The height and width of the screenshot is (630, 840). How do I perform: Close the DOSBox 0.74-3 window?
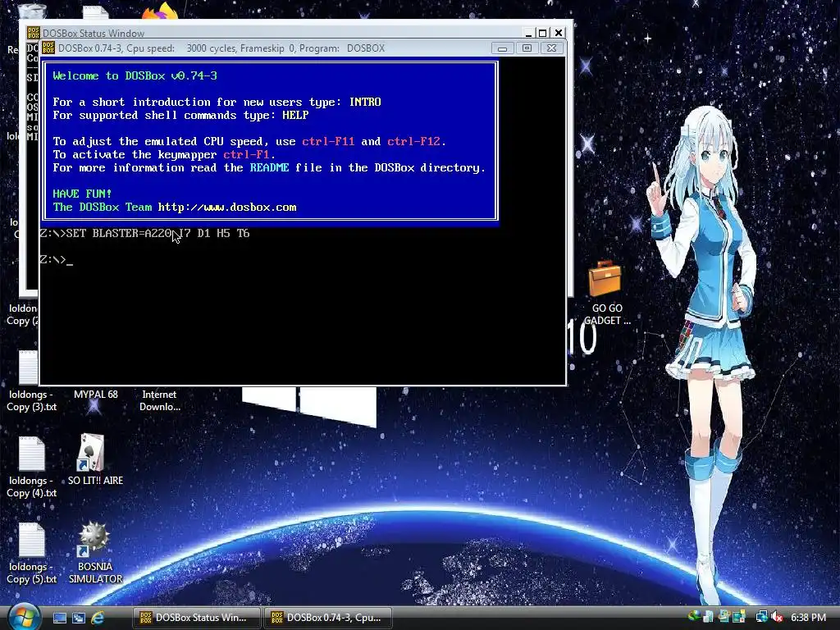(551, 48)
